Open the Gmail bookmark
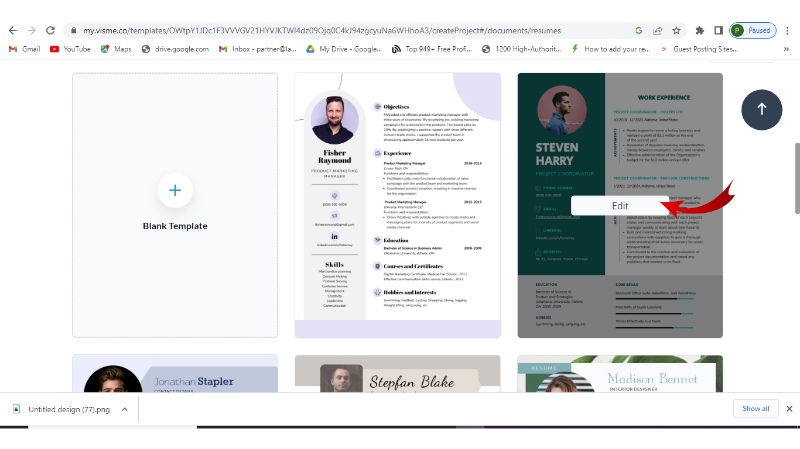This screenshot has width=800, height=449. [x=24, y=48]
